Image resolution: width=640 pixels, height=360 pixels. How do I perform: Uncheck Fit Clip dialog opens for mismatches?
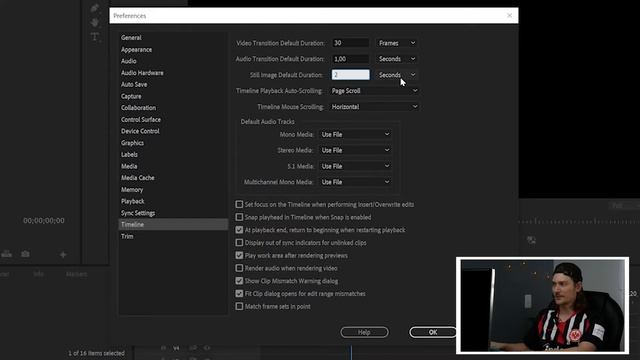239,293
